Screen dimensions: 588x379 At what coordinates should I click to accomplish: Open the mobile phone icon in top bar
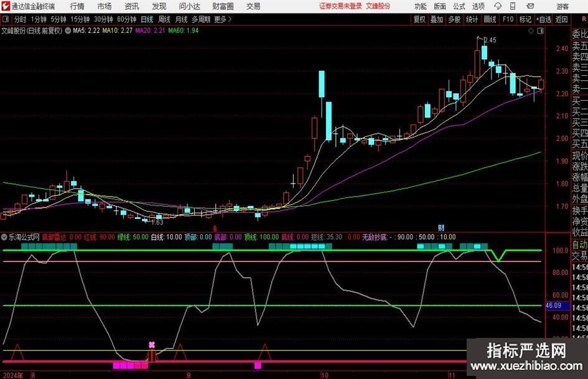click(x=513, y=6)
